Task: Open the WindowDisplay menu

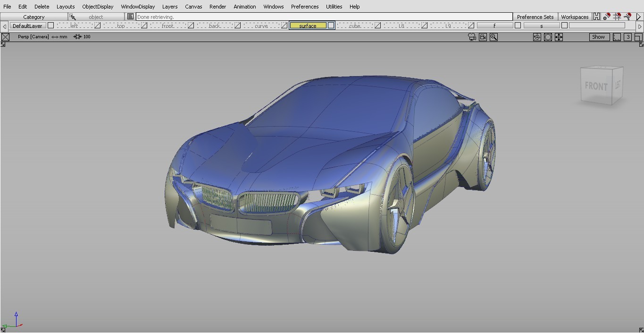Action: [x=138, y=7]
